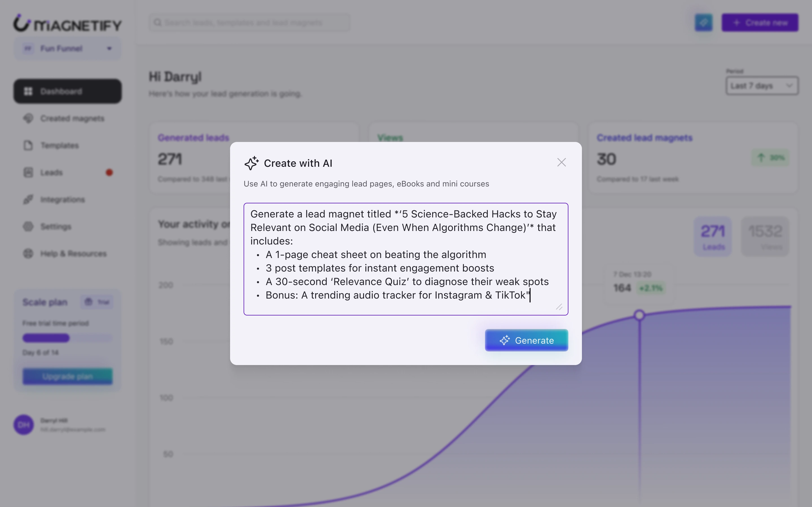Click the Create with AI sparkle icon
This screenshot has width=812, height=507.
click(x=251, y=163)
